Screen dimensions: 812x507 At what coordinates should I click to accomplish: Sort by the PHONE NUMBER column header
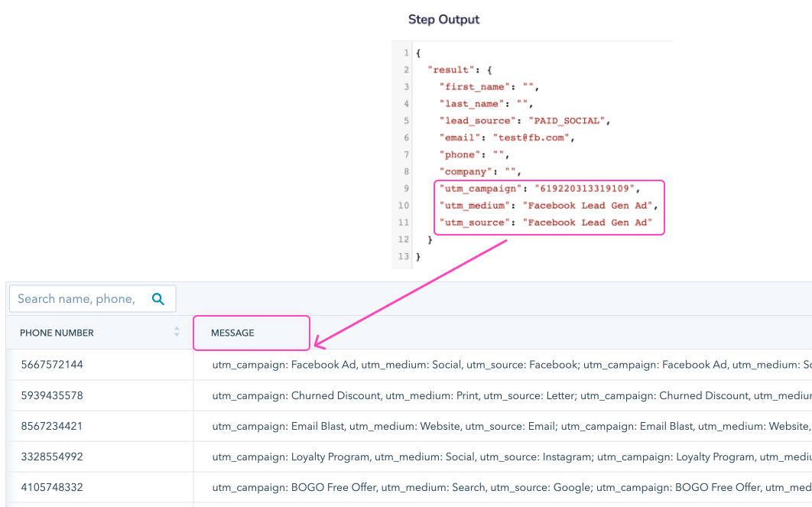(x=57, y=333)
